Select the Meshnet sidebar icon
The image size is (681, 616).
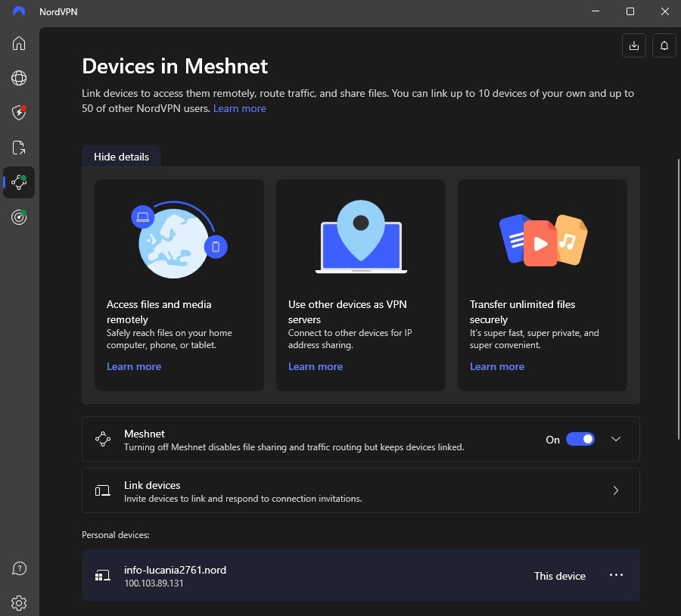[x=19, y=182]
